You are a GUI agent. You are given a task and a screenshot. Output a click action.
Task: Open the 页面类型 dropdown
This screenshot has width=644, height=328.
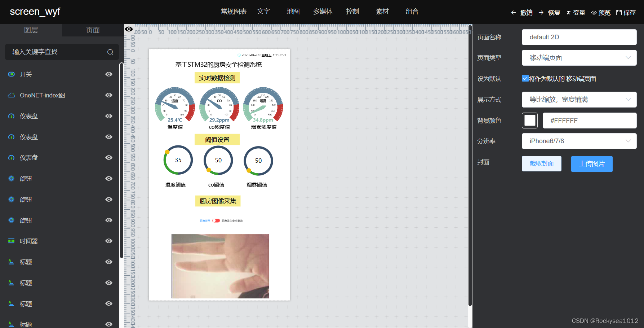click(579, 57)
